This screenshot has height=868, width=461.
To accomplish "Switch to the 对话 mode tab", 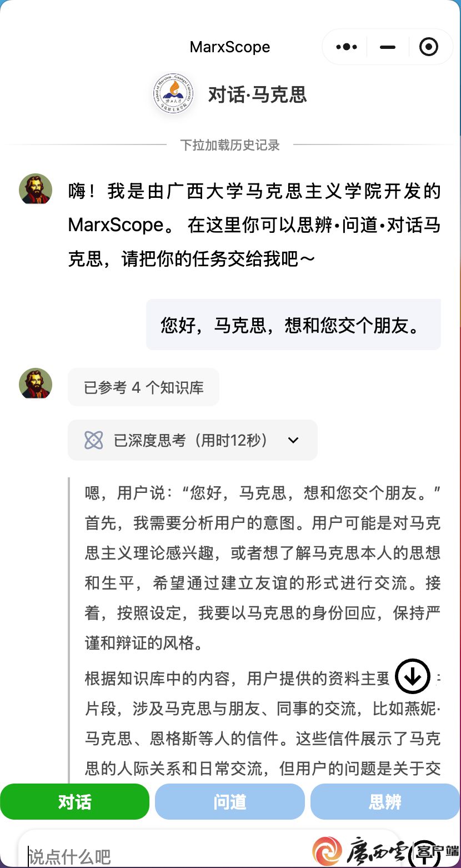I will [x=75, y=802].
